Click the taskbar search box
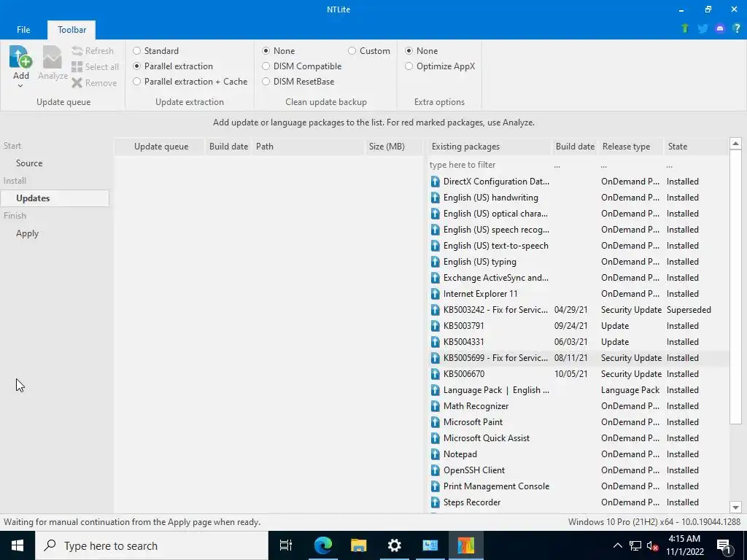The image size is (747, 560). 152,545
